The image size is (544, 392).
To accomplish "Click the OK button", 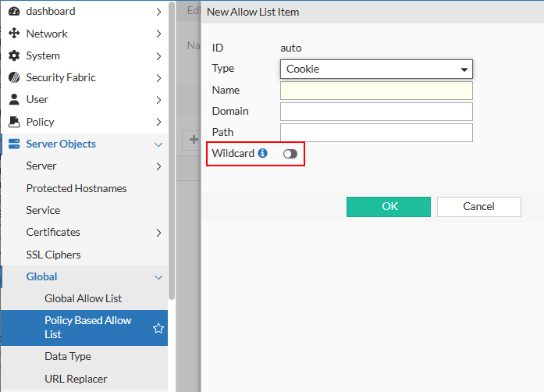I will [x=389, y=206].
